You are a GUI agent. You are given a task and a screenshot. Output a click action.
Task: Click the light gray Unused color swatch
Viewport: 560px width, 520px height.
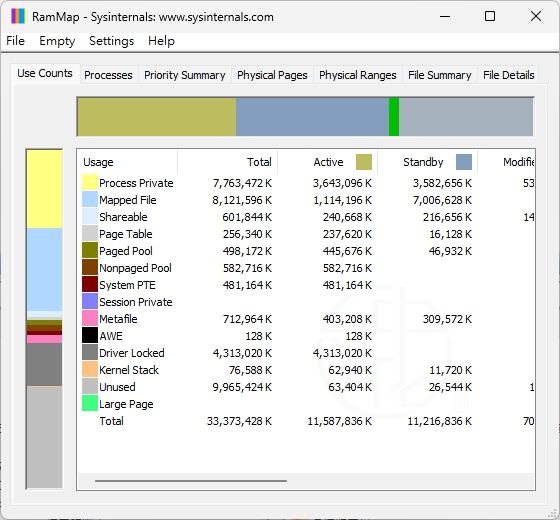click(90, 386)
